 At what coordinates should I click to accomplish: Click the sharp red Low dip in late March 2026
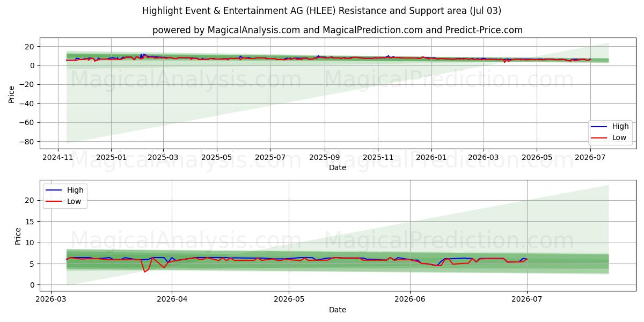[144, 271]
